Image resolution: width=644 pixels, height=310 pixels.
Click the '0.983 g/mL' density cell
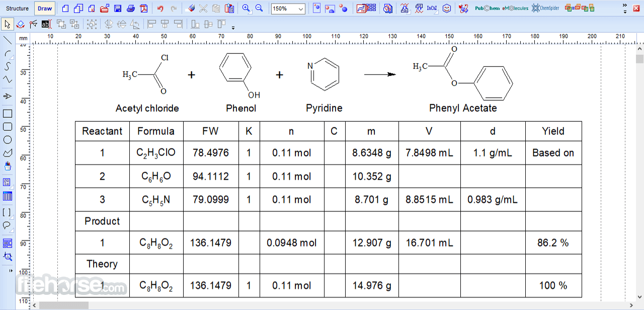tap(493, 200)
